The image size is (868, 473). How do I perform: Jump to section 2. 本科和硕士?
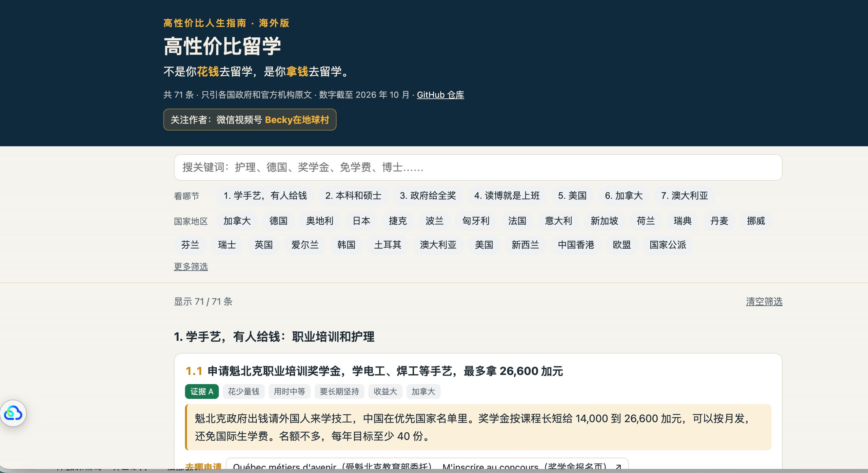click(x=353, y=195)
